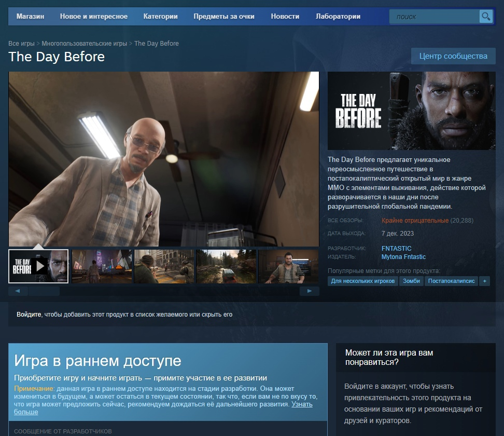The height and width of the screenshot is (436, 504).
Task: Open the Новости tab
Action: [285, 17]
